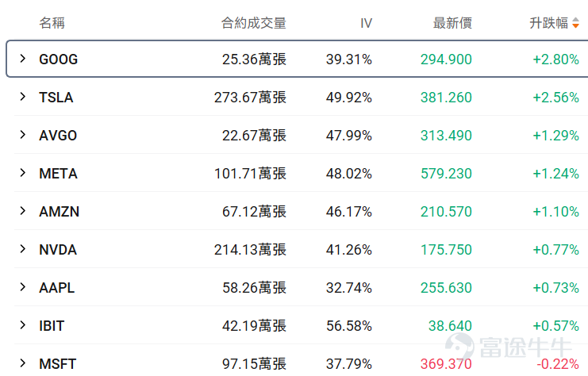Click AMZN volume 67.12萬張
Image resolution: width=588 pixels, height=376 pixels.
[254, 212]
